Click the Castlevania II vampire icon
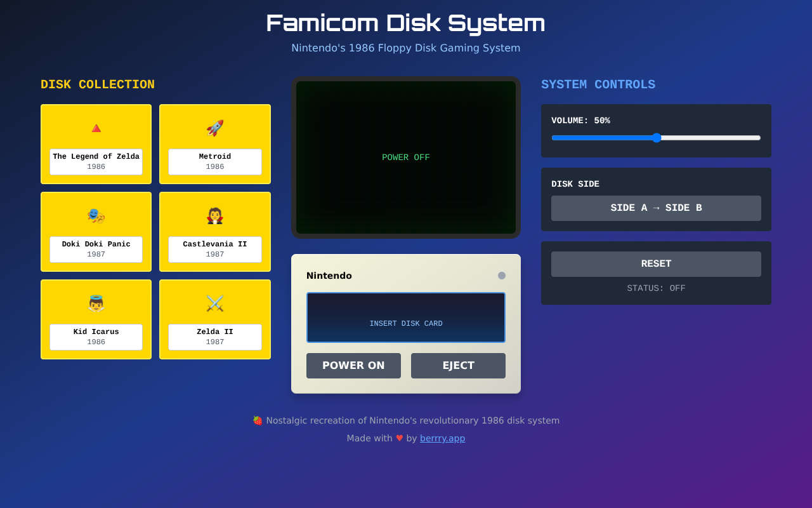Viewport: 812px width, 508px height. (x=215, y=215)
